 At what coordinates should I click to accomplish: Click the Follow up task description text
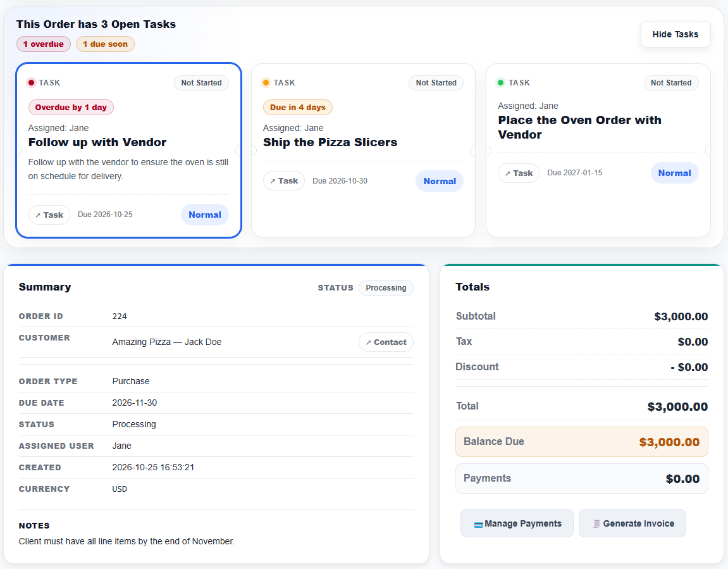[128, 169]
